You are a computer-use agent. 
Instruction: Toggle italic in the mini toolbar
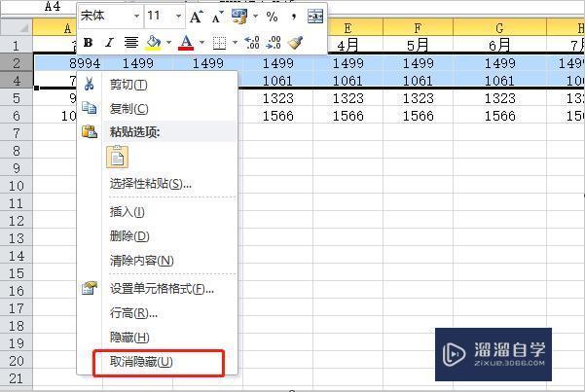(109, 43)
